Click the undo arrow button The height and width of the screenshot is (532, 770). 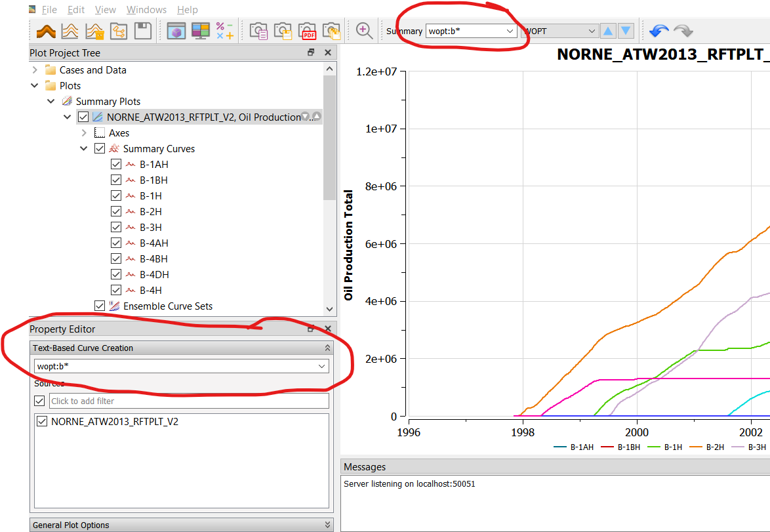658,30
